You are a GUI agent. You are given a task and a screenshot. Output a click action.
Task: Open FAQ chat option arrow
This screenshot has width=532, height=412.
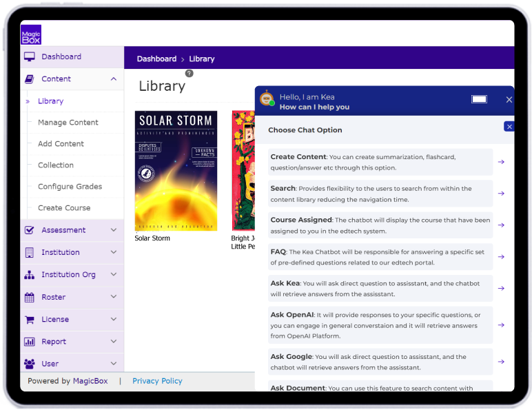[501, 257]
